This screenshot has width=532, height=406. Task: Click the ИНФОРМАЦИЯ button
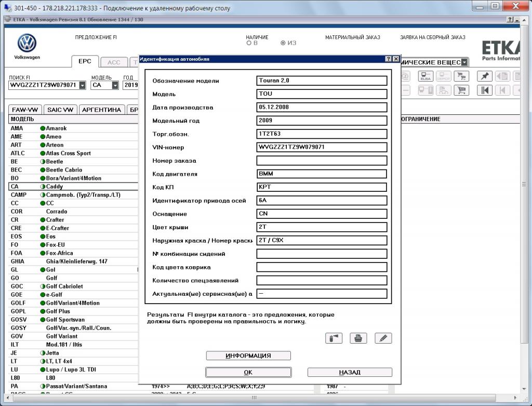(248, 356)
